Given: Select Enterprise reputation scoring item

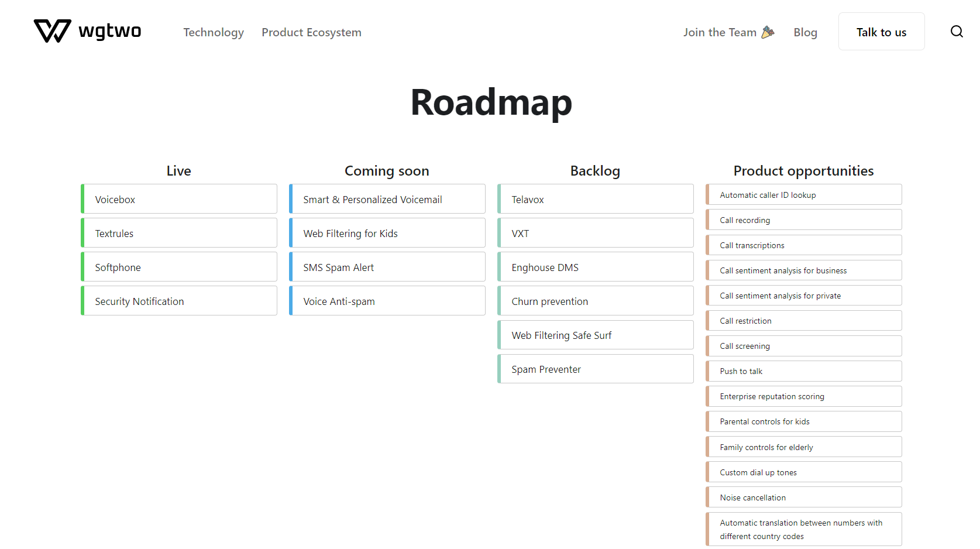Looking at the screenshot, I should click(x=804, y=396).
